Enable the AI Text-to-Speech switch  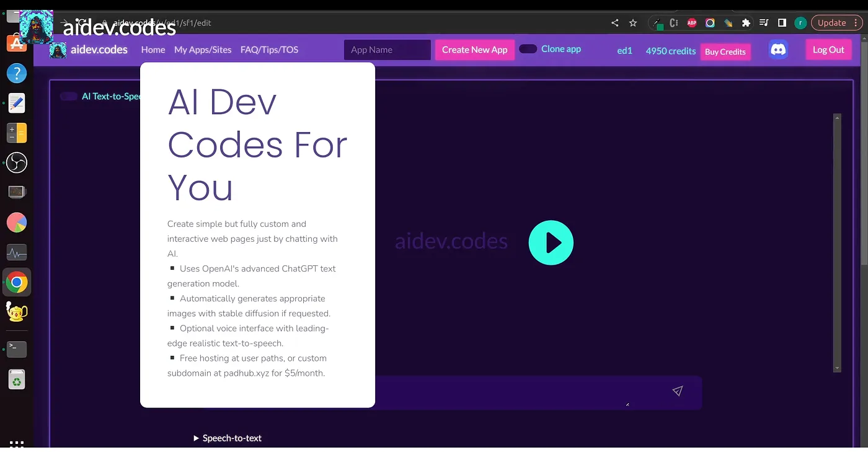[69, 96]
